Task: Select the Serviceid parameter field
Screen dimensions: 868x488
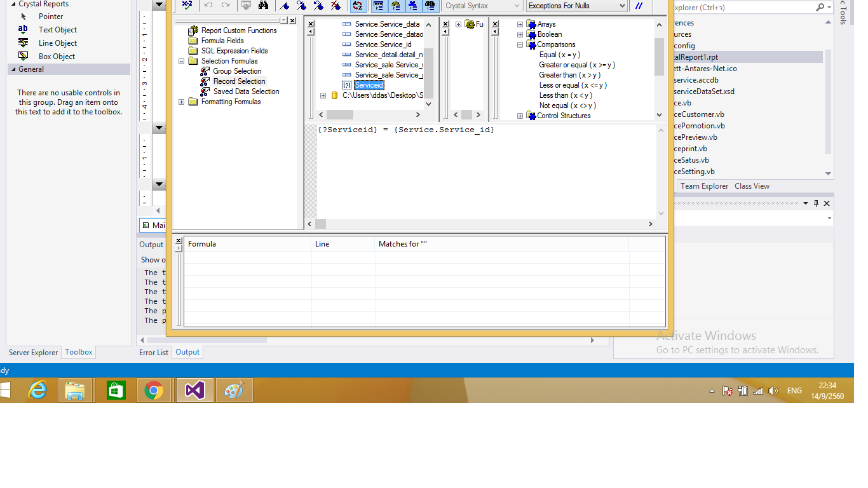Action: pyautogui.click(x=369, y=85)
